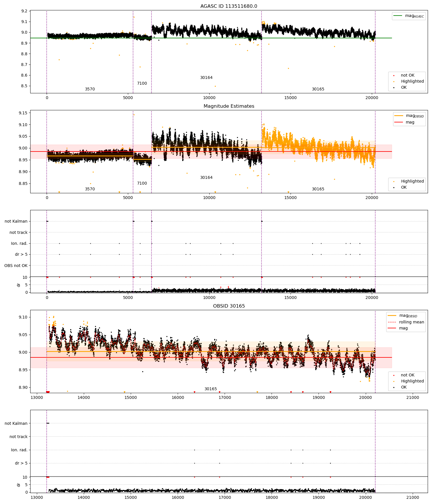Click 'not Kalman' label in the third panel
Image resolution: width=432 pixels, height=504 pixels.
pos(16,221)
